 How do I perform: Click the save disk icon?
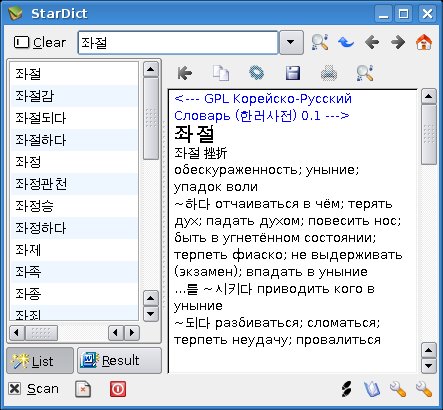click(293, 73)
